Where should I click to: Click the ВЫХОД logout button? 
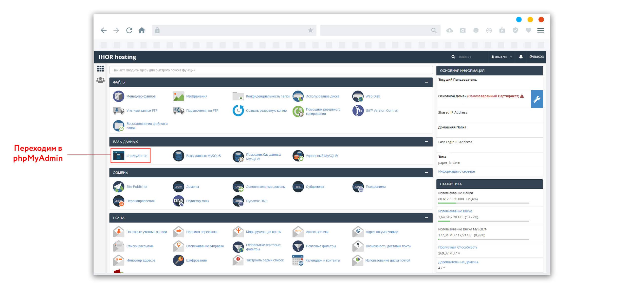[x=536, y=57]
